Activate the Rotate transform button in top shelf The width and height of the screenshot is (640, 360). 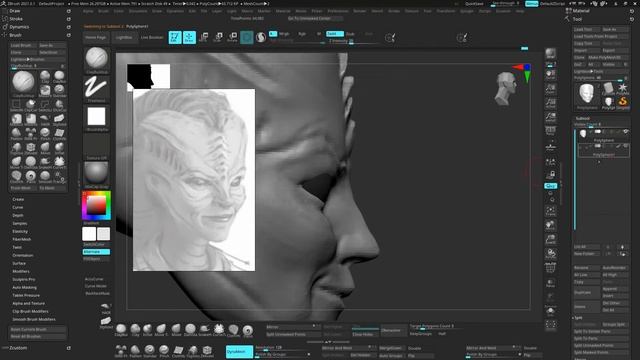(x=232, y=38)
